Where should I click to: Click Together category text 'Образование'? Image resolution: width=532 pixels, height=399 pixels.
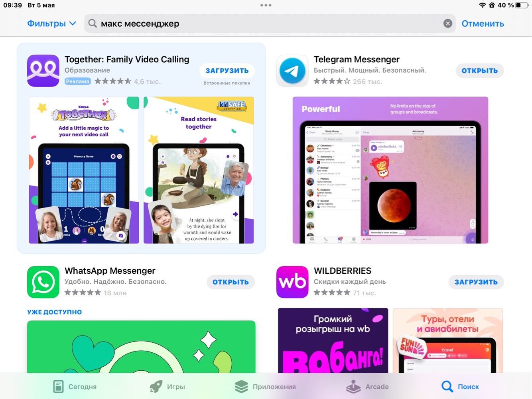87,70
